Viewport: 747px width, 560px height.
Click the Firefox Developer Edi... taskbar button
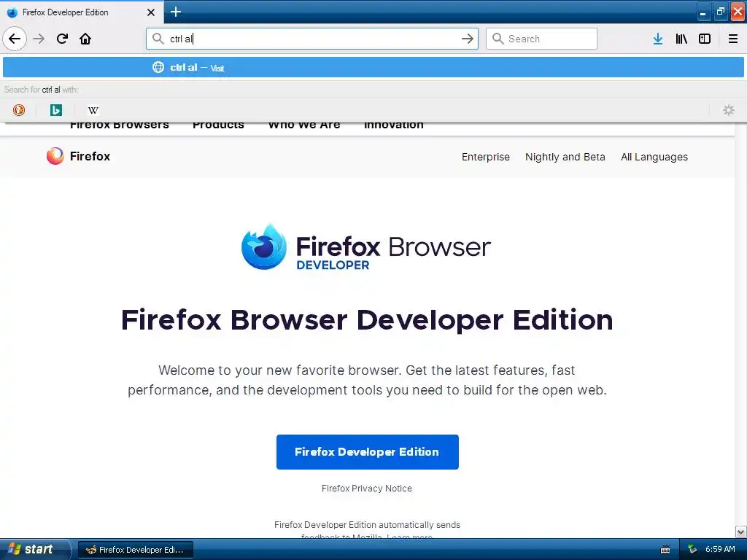pyautogui.click(x=135, y=550)
